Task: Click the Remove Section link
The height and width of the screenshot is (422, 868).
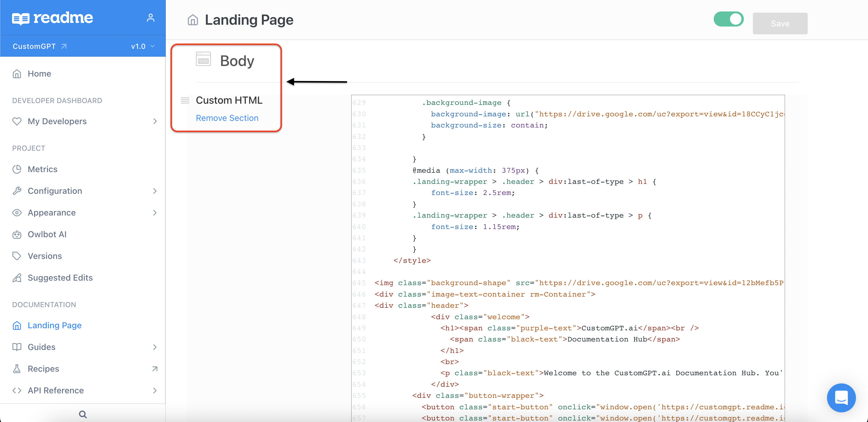Action: (227, 118)
